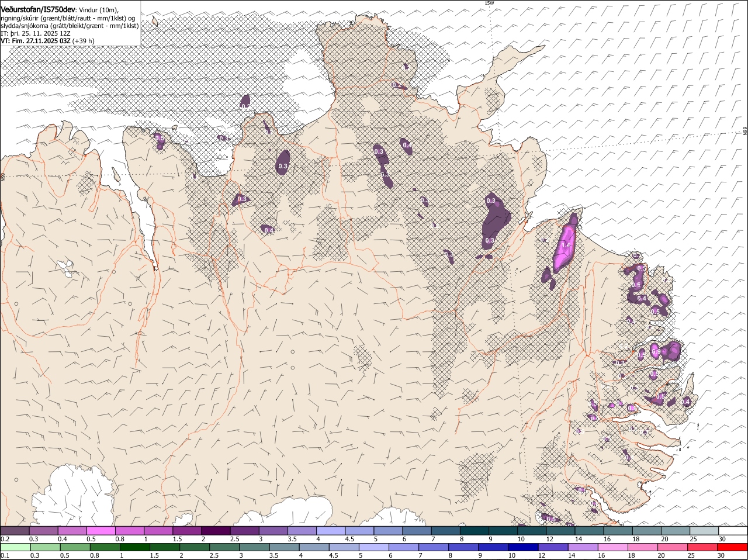The width and height of the screenshot is (748, 560).
Task: Select the 1.5 swatch in the rain legend
Action: coord(164,547)
